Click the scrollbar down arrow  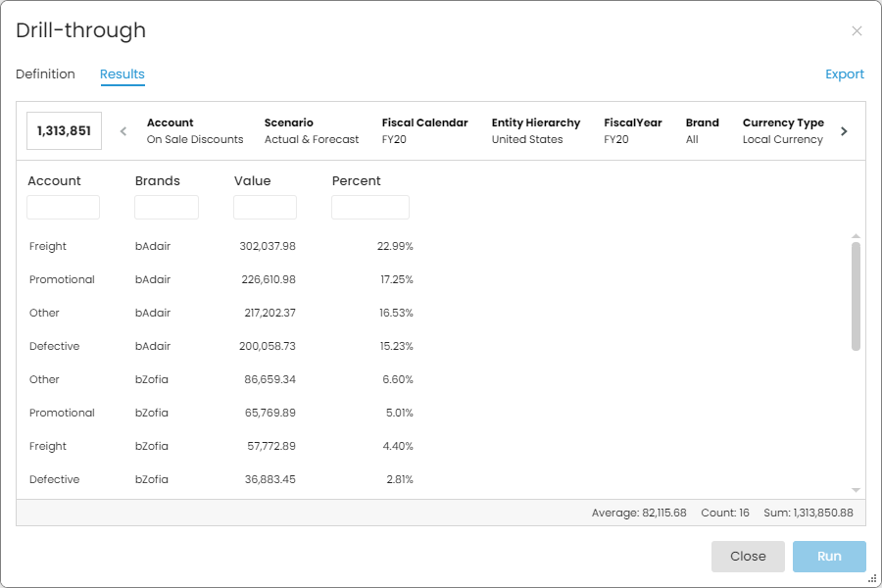click(x=856, y=490)
